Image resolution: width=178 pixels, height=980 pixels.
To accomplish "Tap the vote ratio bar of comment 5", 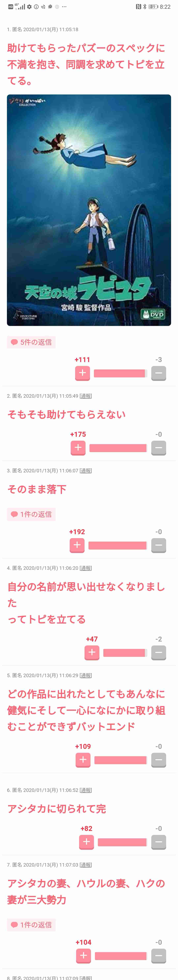I will pos(121,760).
